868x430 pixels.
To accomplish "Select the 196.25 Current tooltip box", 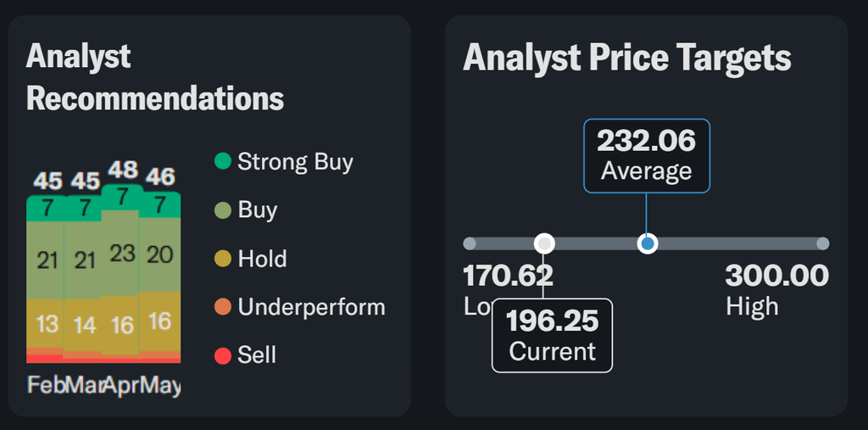I will click(552, 335).
